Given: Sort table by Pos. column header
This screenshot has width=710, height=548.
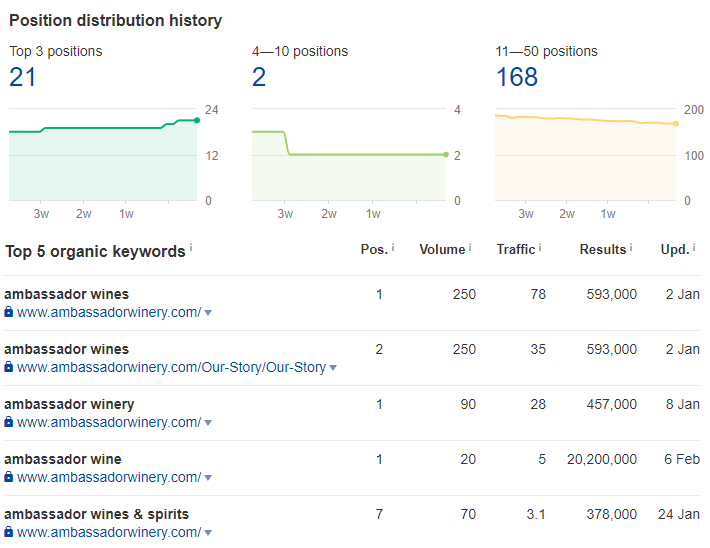Looking at the screenshot, I should (x=374, y=250).
